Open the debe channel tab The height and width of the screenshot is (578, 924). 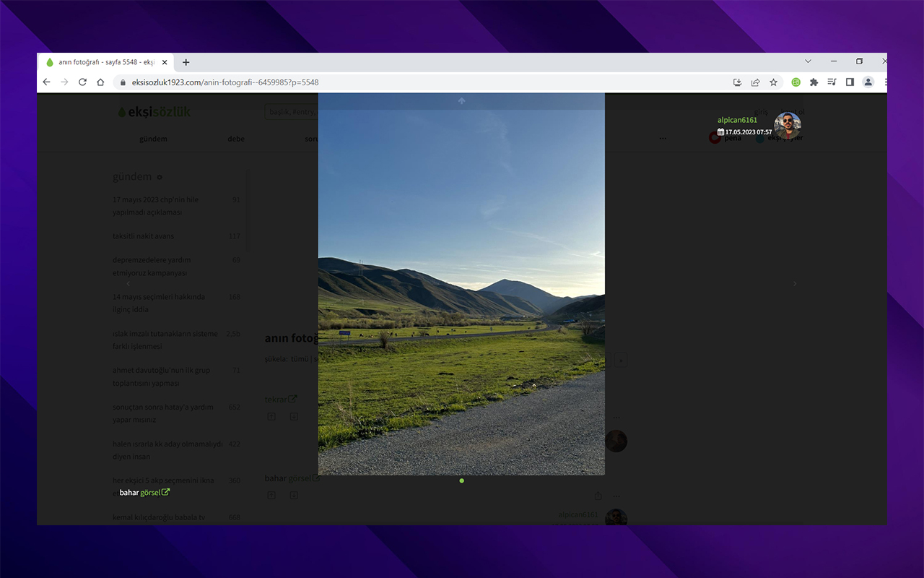pos(236,139)
